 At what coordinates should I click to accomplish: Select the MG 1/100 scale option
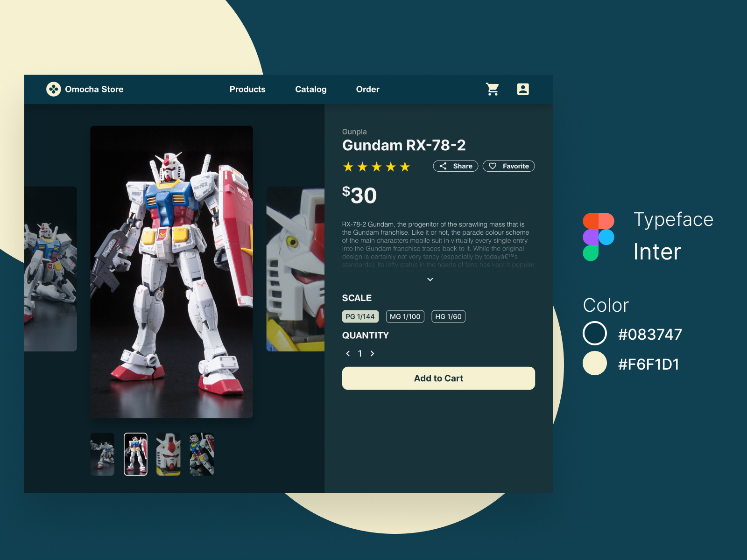click(x=405, y=316)
